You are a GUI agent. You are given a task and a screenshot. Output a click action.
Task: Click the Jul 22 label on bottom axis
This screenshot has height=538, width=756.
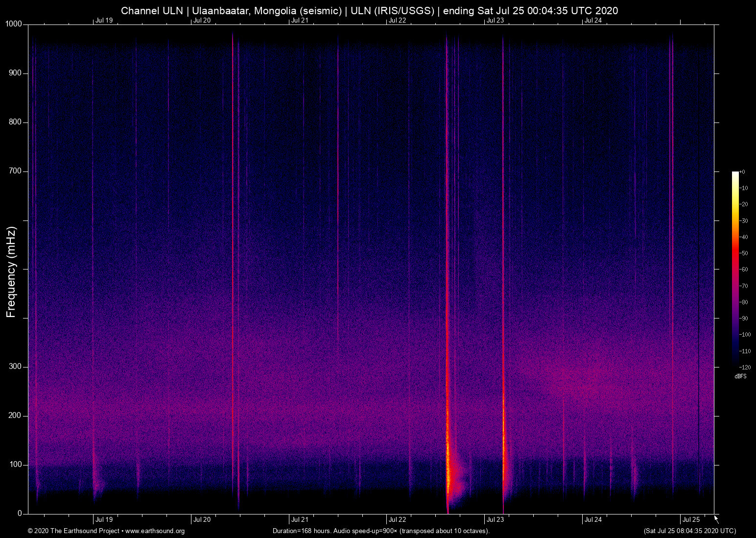[x=397, y=520]
